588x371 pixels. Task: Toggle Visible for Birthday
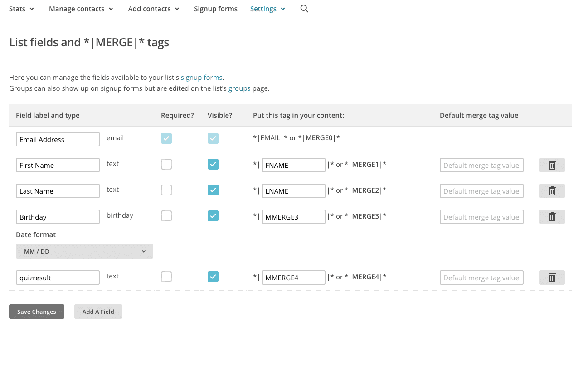point(213,216)
